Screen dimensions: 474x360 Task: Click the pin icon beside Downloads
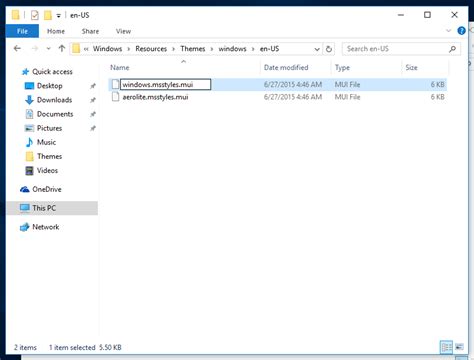point(93,100)
